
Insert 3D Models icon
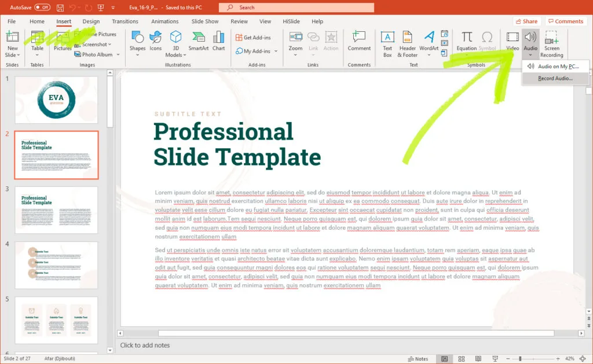pyautogui.click(x=175, y=37)
